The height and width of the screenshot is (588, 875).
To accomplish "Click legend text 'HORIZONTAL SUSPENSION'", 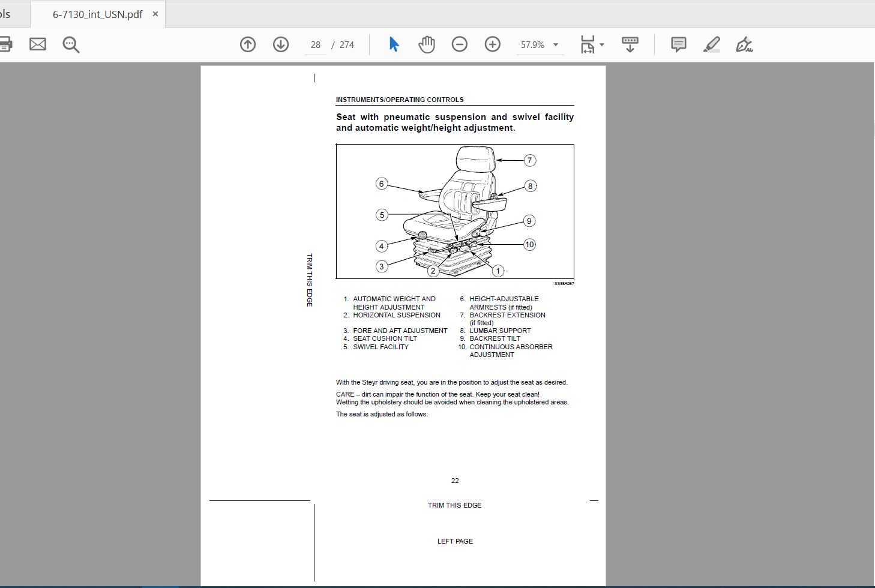I will click(x=397, y=315).
